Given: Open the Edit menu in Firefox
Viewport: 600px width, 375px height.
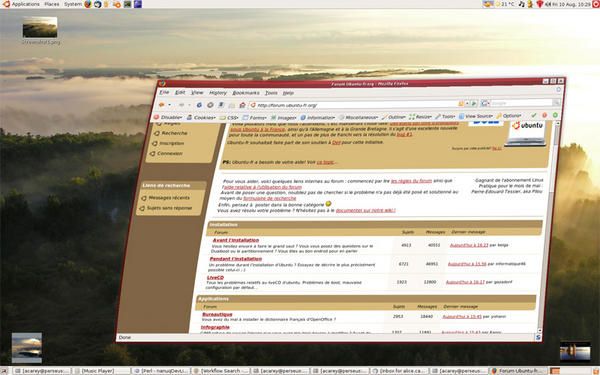Looking at the screenshot, I should [x=180, y=92].
